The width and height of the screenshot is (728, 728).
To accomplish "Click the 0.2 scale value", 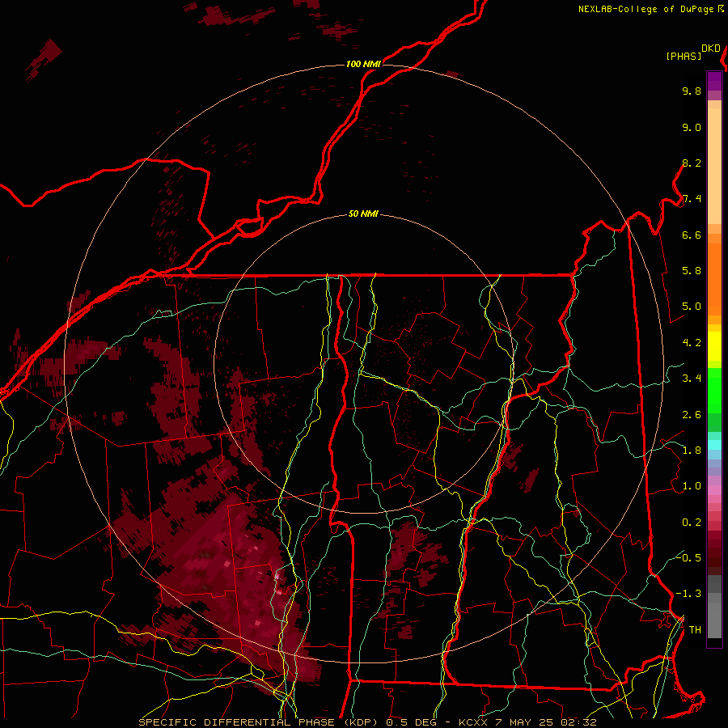I will (692, 523).
